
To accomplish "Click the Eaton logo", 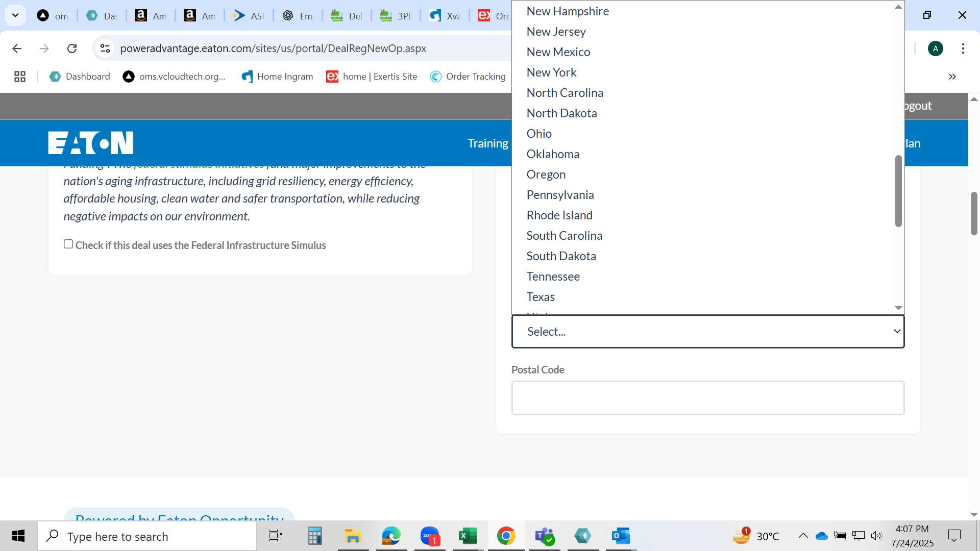I will [91, 143].
